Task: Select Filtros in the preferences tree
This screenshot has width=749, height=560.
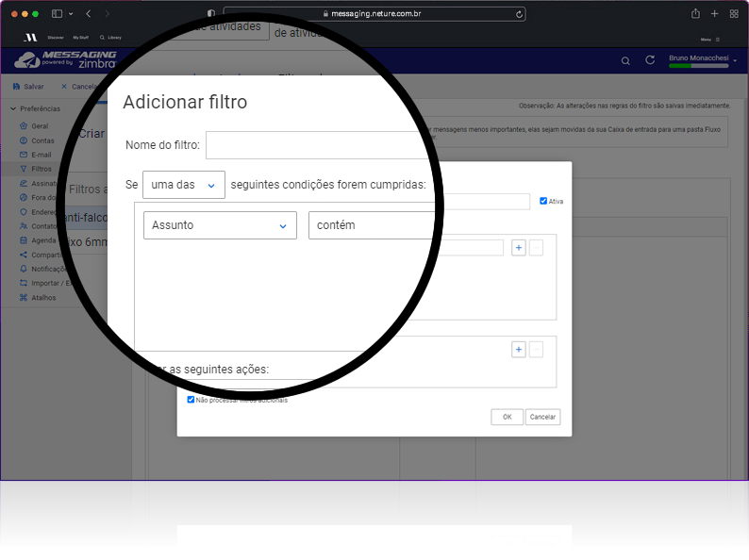Action: click(42, 169)
